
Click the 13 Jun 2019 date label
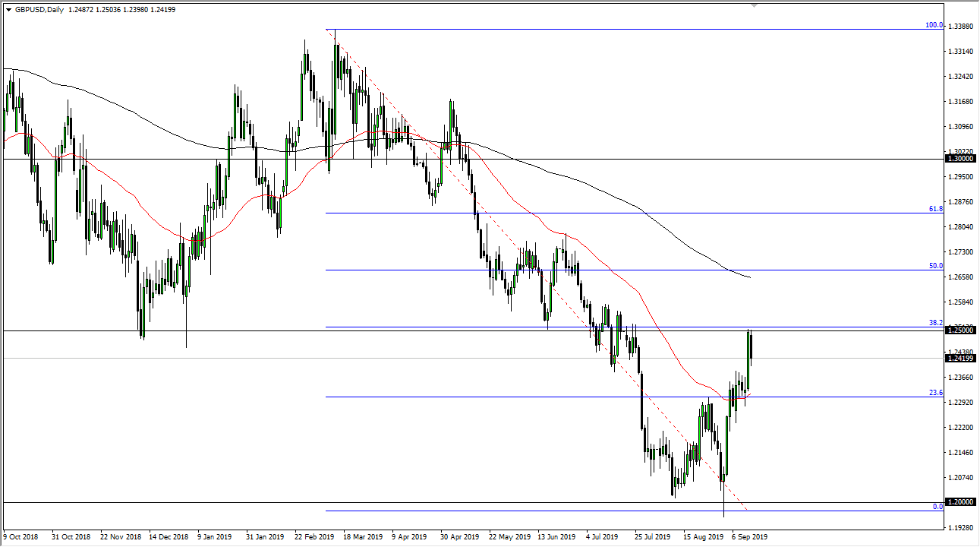pos(556,536)
